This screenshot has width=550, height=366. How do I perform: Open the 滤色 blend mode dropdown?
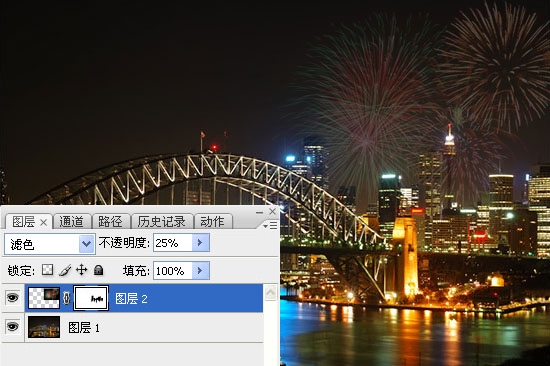click(x=49, y=244)
